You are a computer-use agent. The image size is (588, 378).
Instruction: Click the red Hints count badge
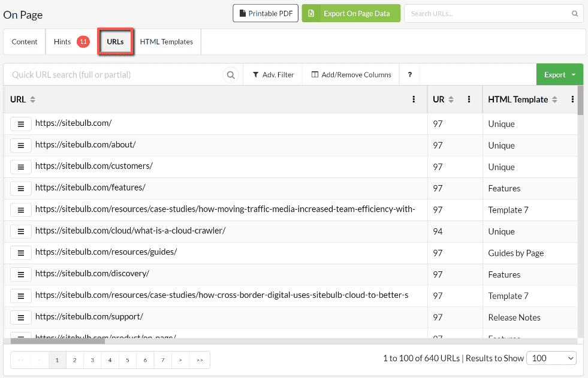pos(83,41)
